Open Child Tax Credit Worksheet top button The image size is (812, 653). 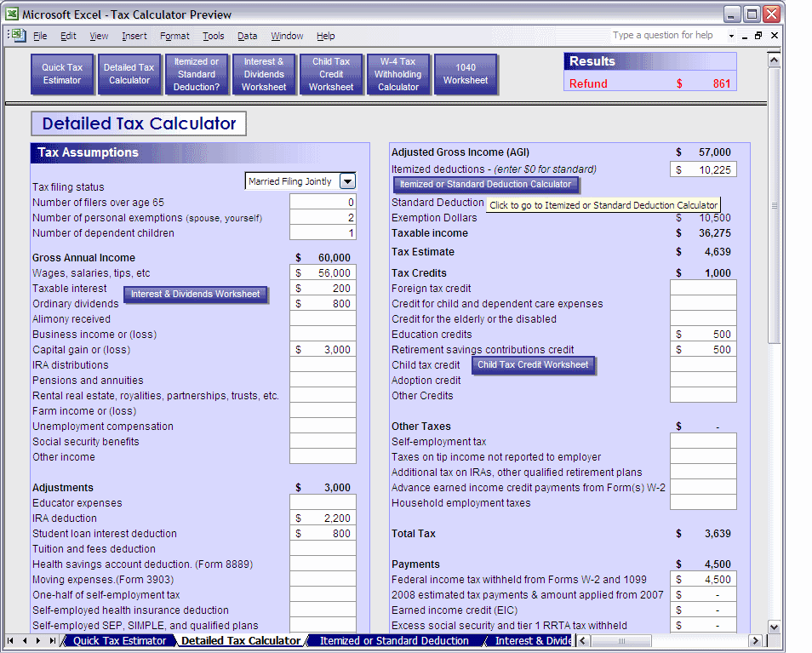331,74
